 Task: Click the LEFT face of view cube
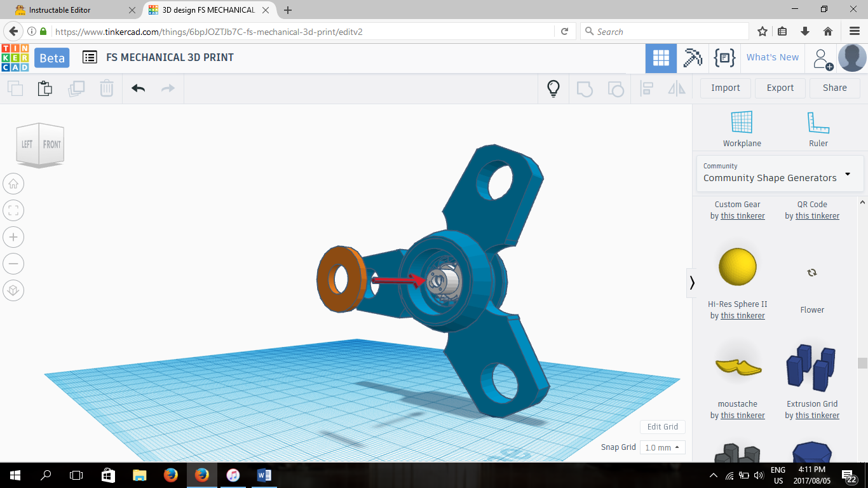(x=27, y=144)
